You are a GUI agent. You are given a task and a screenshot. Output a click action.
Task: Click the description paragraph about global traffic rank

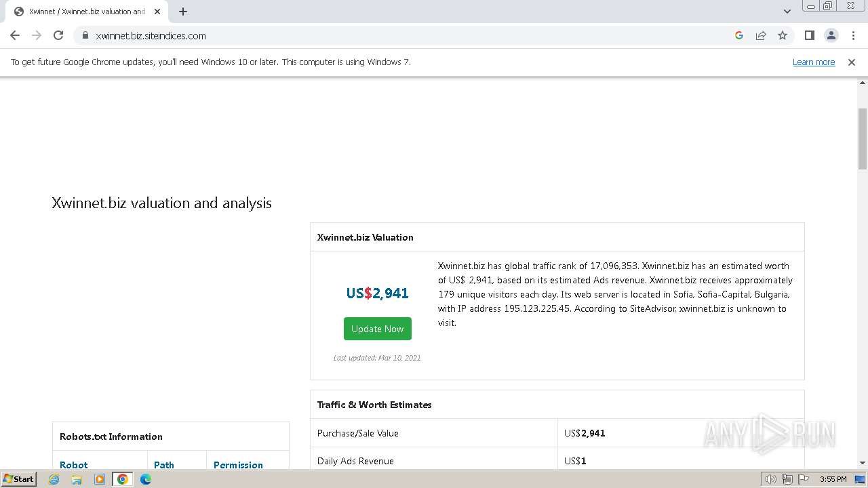[x=616, y=294]
